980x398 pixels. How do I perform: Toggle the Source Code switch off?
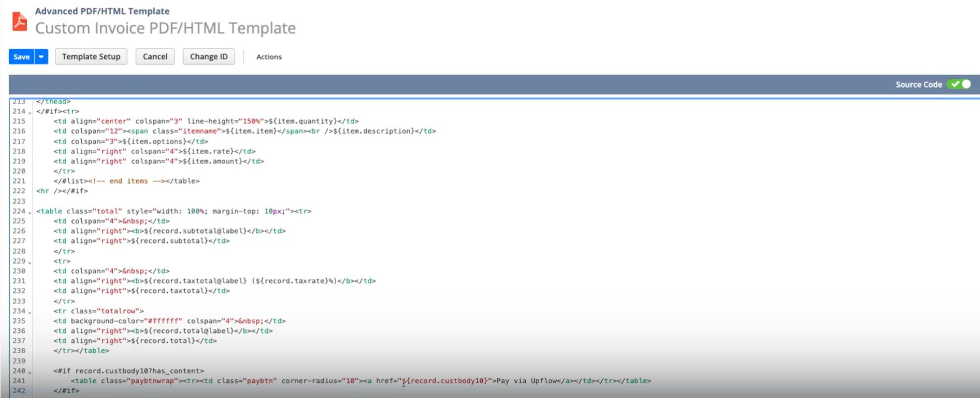pos(959,84)
